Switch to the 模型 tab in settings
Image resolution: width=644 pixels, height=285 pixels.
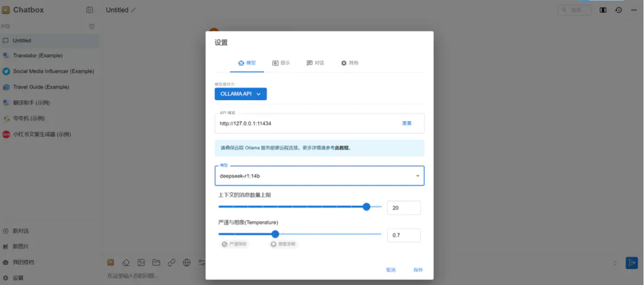(247, 63)
